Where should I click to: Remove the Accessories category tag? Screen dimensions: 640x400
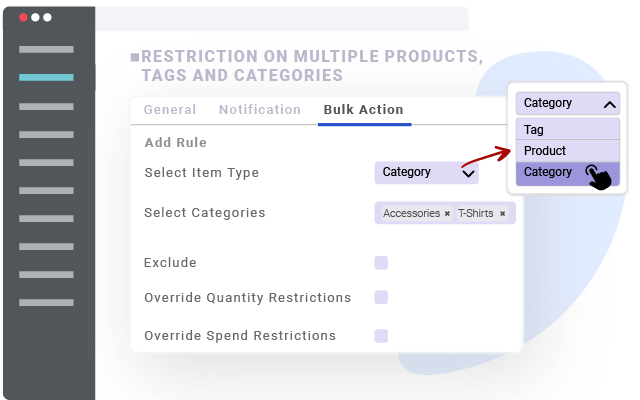pos(447,214)
